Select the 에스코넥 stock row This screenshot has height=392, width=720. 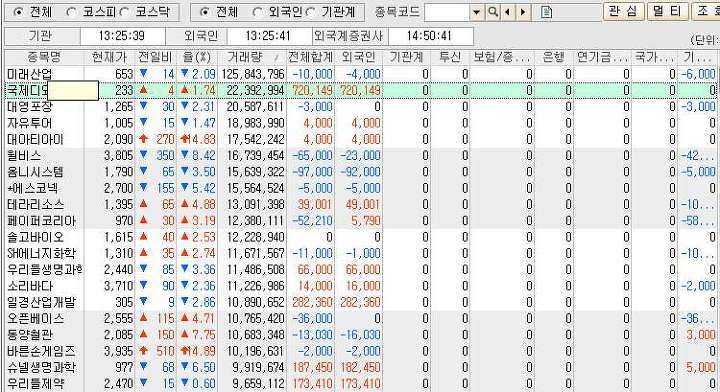coord(360,188)
